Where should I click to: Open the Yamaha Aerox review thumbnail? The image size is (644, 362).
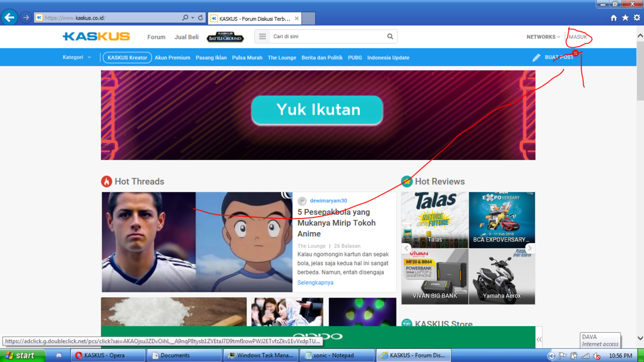tap(502, 276)
